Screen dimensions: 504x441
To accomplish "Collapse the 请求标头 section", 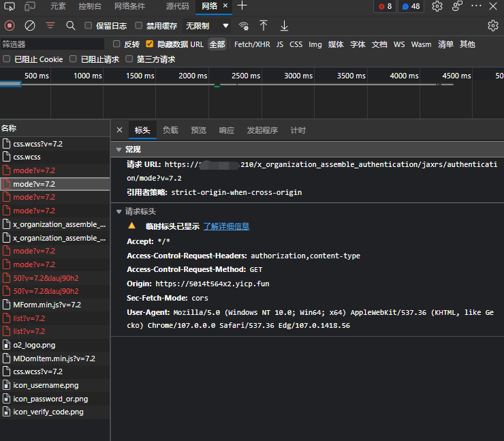I will coord(119,211).
